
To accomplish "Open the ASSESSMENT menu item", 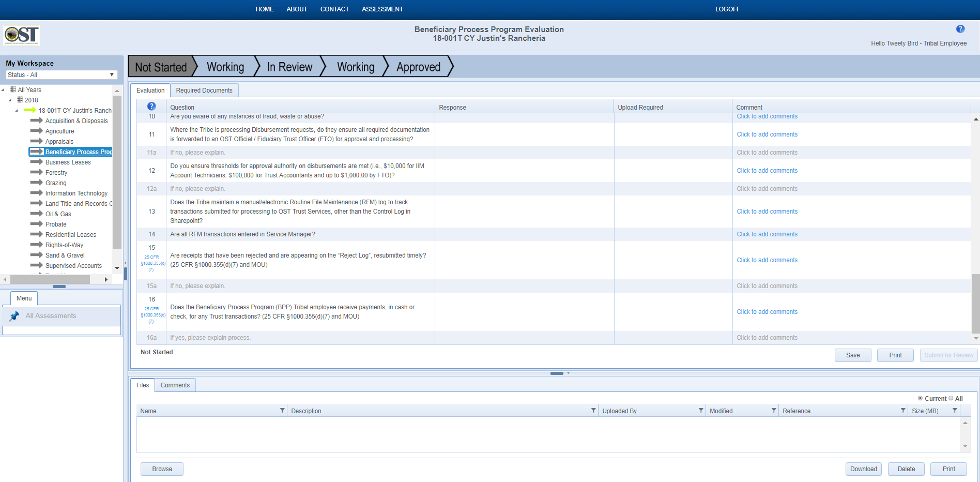I will (x=382, y=9).
